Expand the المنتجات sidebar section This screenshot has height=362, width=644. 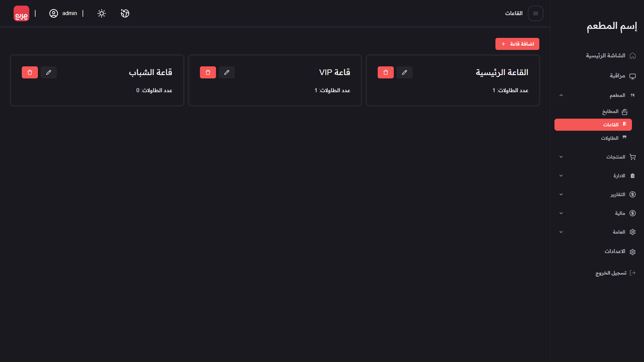(x=561, y=157)
